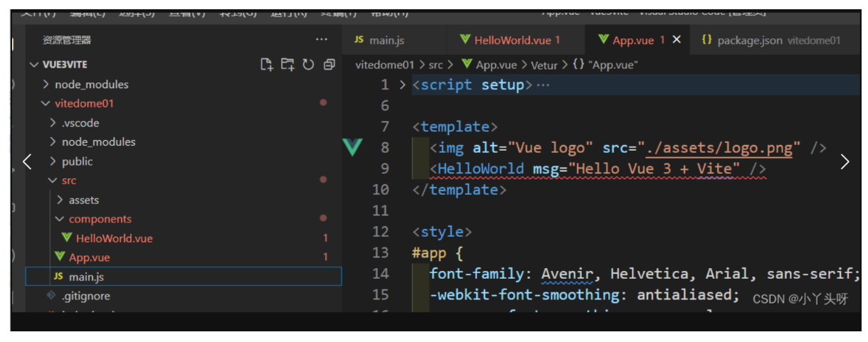Click the style tag on line 12
This screenshot has width=868, height=342.
[442, 232]
